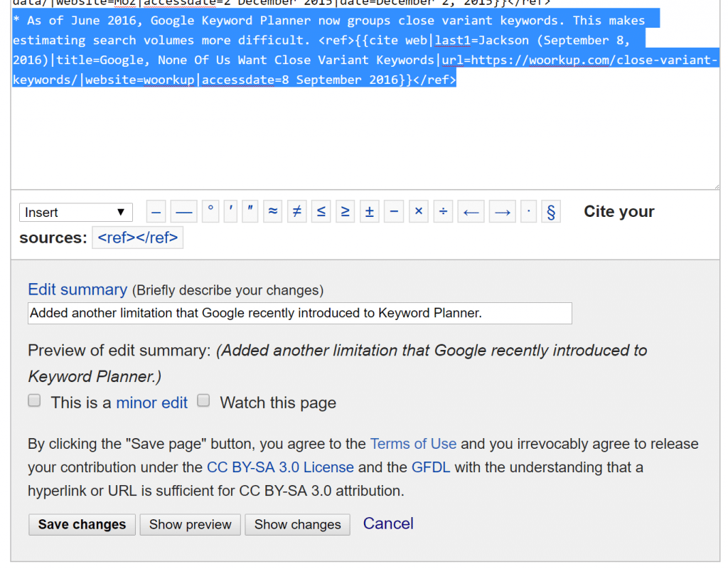Insert a left arrow character
The width and height of the screenshot is (728, 569).
pyautogui.click(x=471, y=211)
